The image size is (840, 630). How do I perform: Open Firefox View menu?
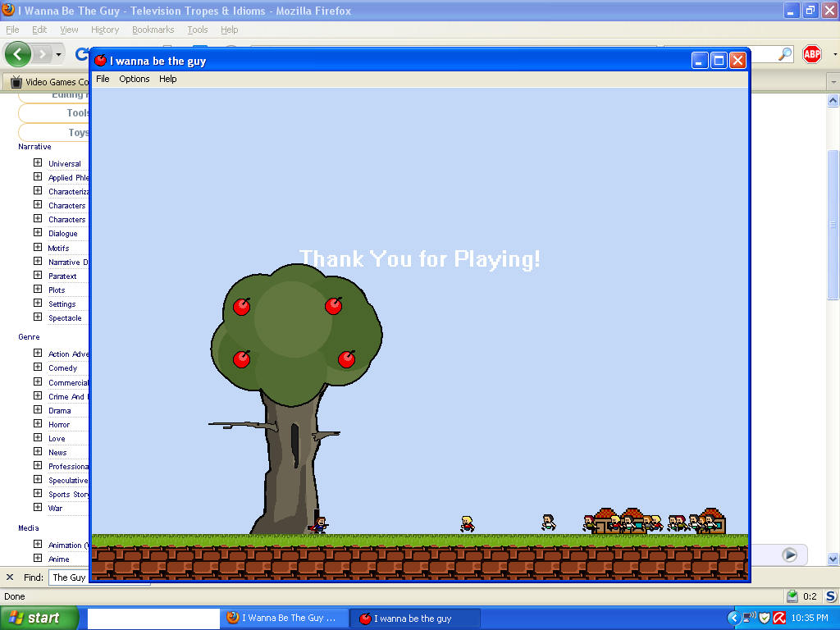point(69,30)
